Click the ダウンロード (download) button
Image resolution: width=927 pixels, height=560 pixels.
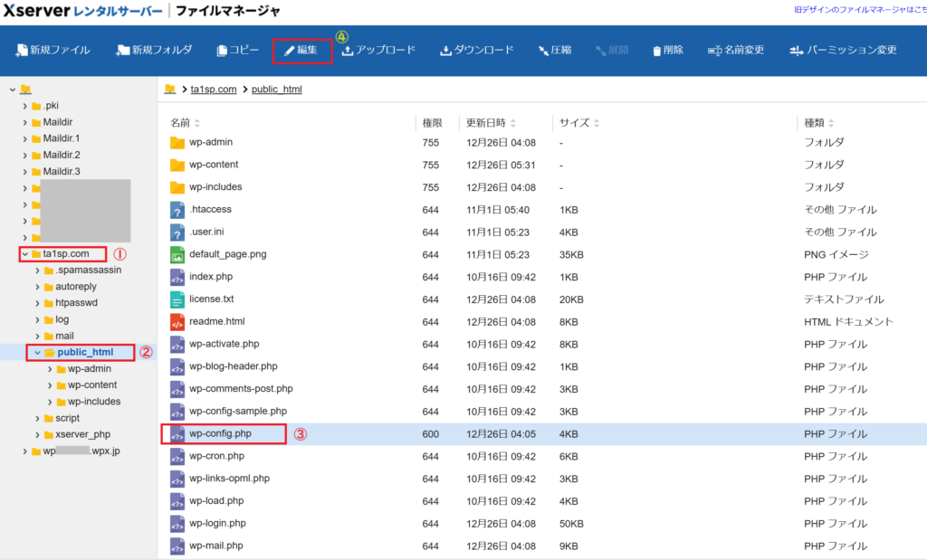coord(477,50)
